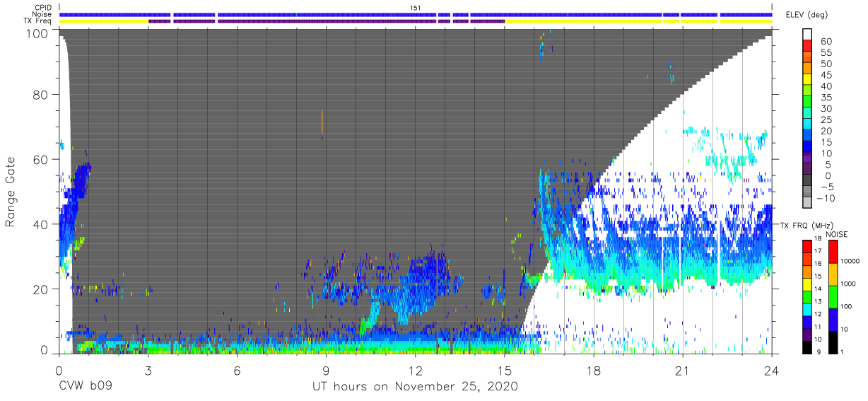Click the 12 tick on UT hours axis

pos(415,371)
